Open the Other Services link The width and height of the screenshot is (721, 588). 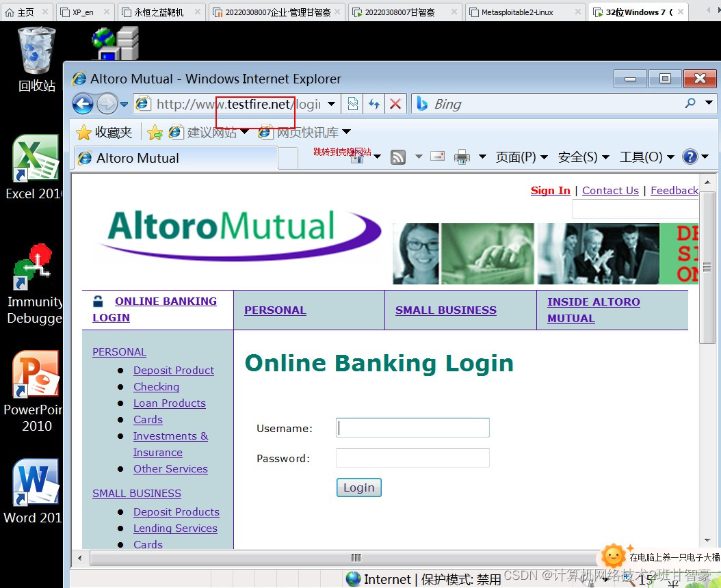pyautogui.click(x=170, y=469)
